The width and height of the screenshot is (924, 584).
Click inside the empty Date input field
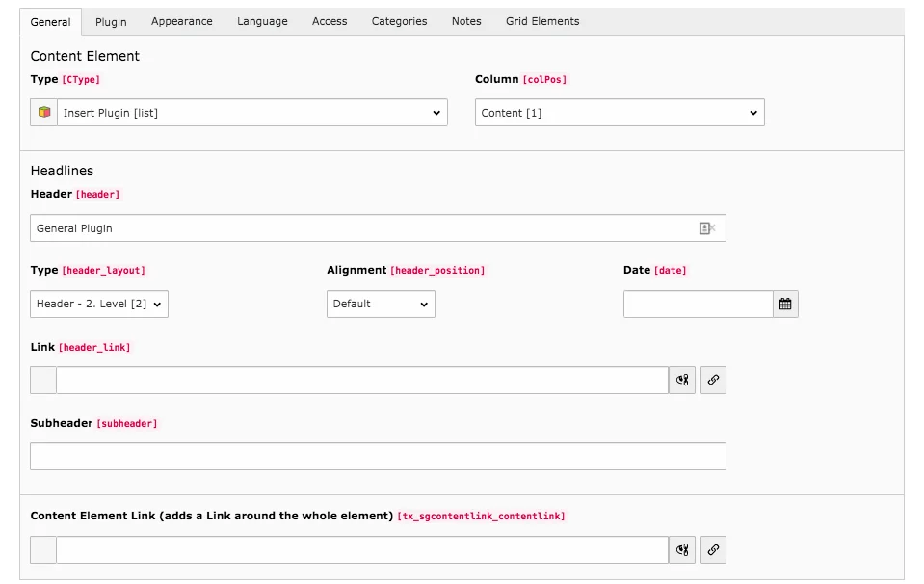point(699,304)
